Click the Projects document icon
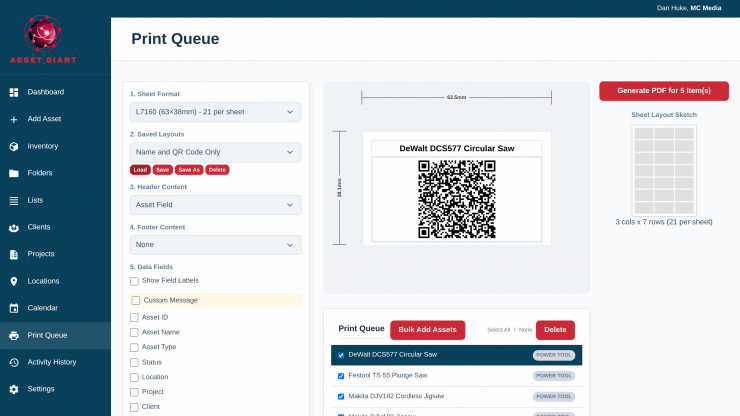This screenshot has height=416, width=740. pyautogui.click(x=14, y=255)
